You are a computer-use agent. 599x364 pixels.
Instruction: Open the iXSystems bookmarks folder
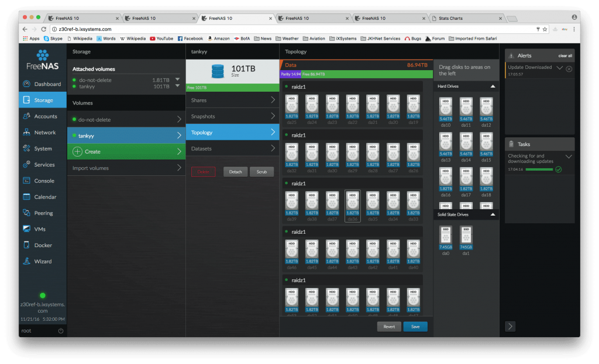point(343,39)
